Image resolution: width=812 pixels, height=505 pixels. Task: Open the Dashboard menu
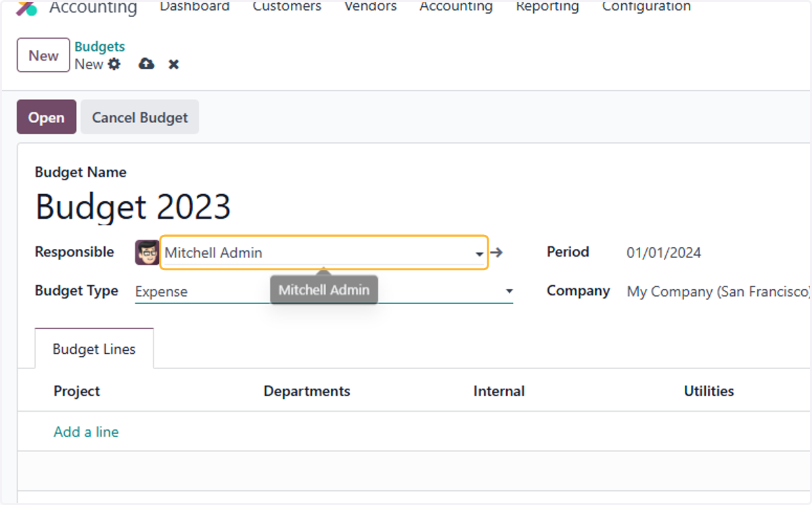pyautogui.click(x=195, y=7)
